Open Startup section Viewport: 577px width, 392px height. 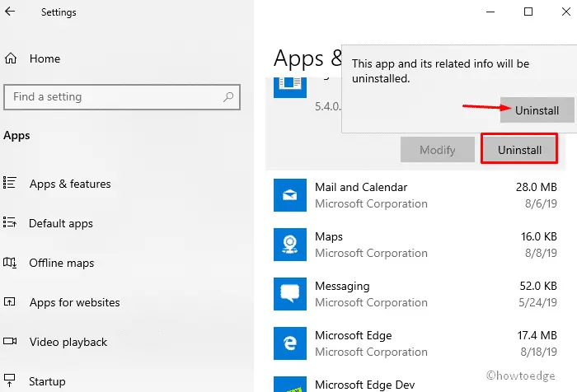point(47,381)
